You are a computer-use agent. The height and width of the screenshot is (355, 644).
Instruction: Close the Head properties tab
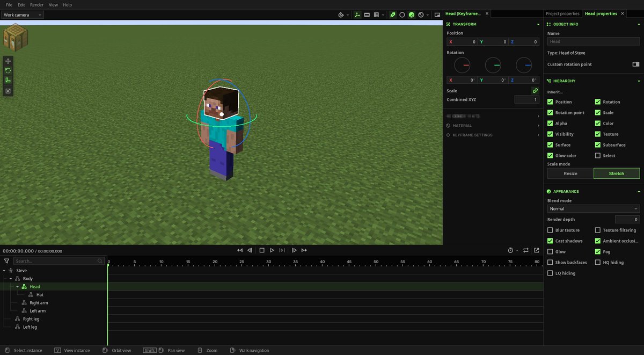tap(623, 13)
